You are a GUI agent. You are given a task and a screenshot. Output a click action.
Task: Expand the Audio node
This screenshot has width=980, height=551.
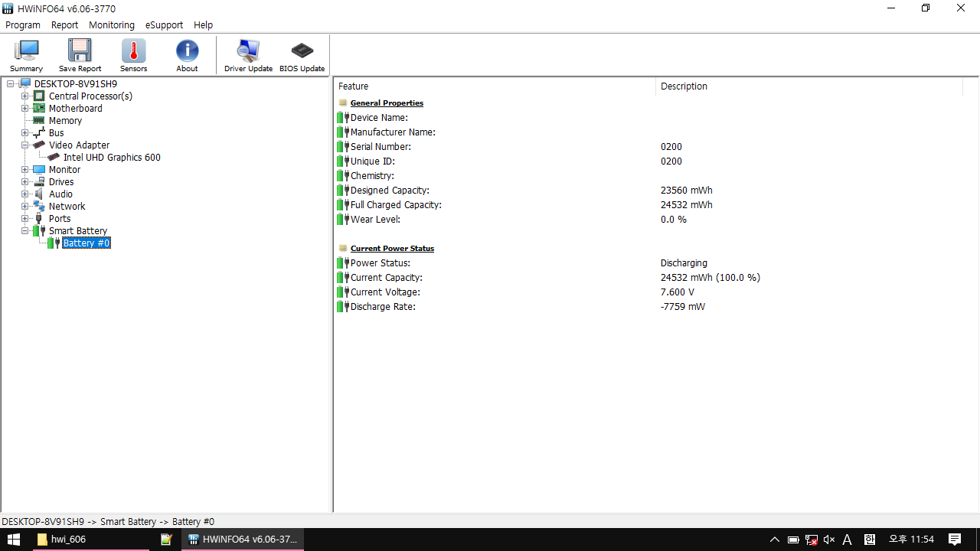click(x=25, y=194)
